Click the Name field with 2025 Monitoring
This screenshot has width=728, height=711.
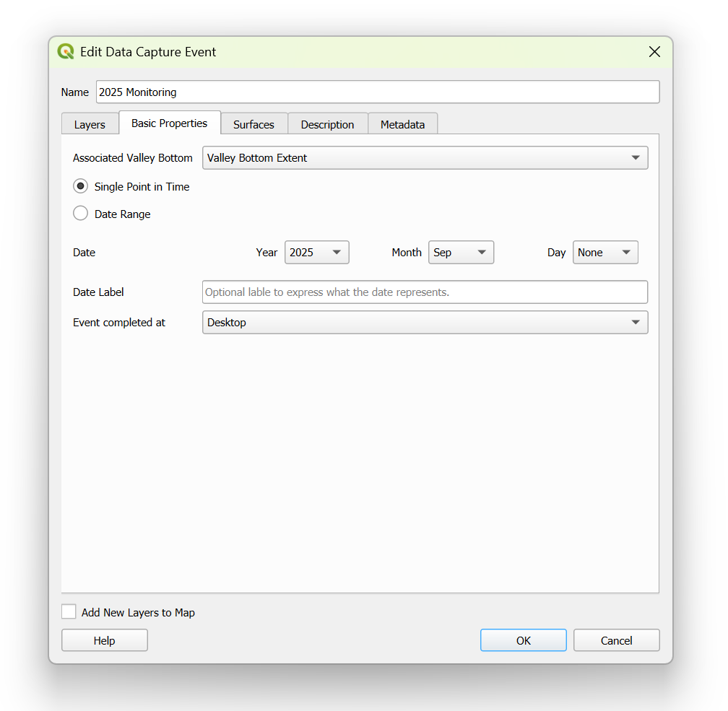tap(377, 92)
